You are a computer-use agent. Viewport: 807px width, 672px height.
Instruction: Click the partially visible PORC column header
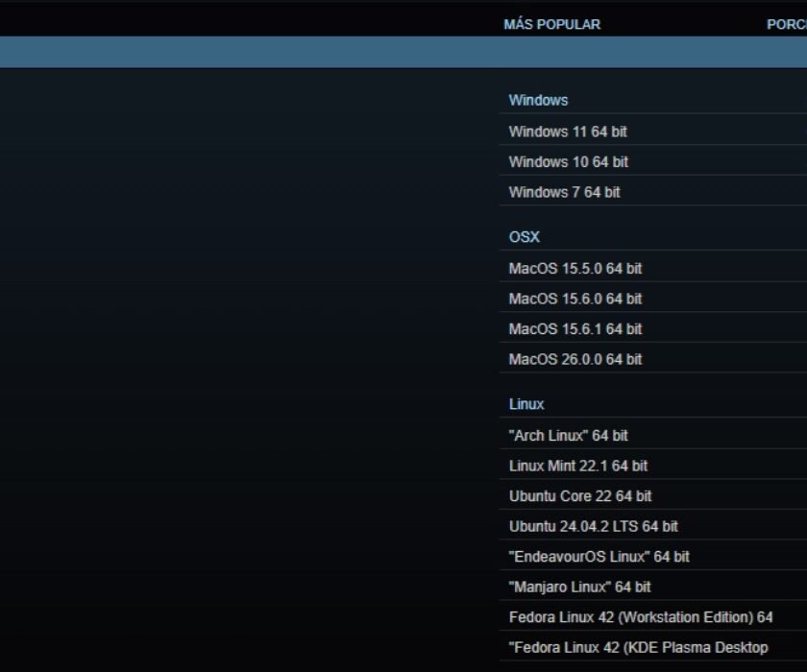pyautogui.click(x=786, y=24)
